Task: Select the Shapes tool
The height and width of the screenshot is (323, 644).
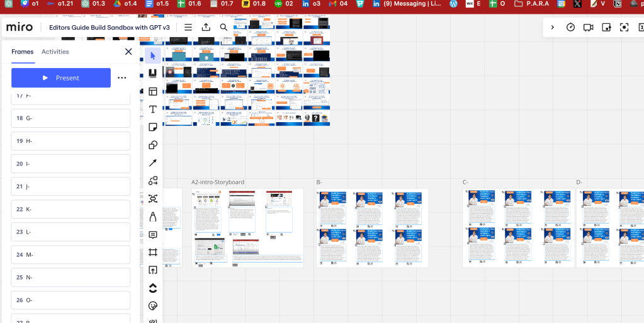Action: pyautogui.click(x=153, y=145)
